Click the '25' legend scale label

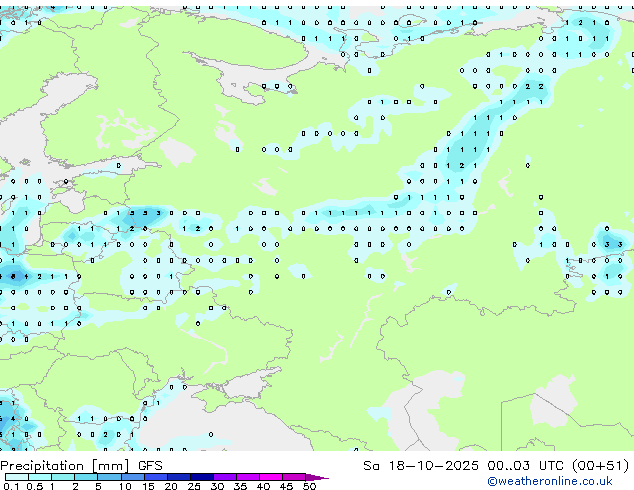coord(194,486)
